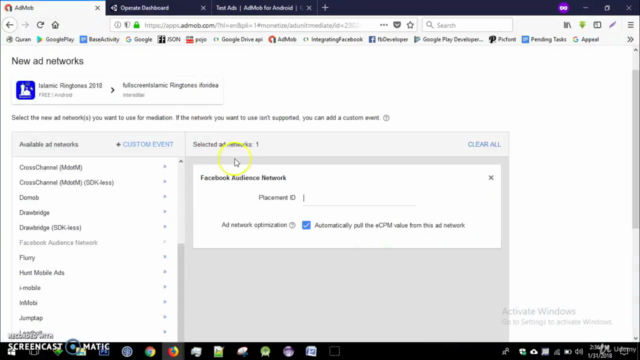Image resolution: width=640 pixels, height=360 pixels.
Task: Add i-mobile network arrow
Action: coord(165,287)
